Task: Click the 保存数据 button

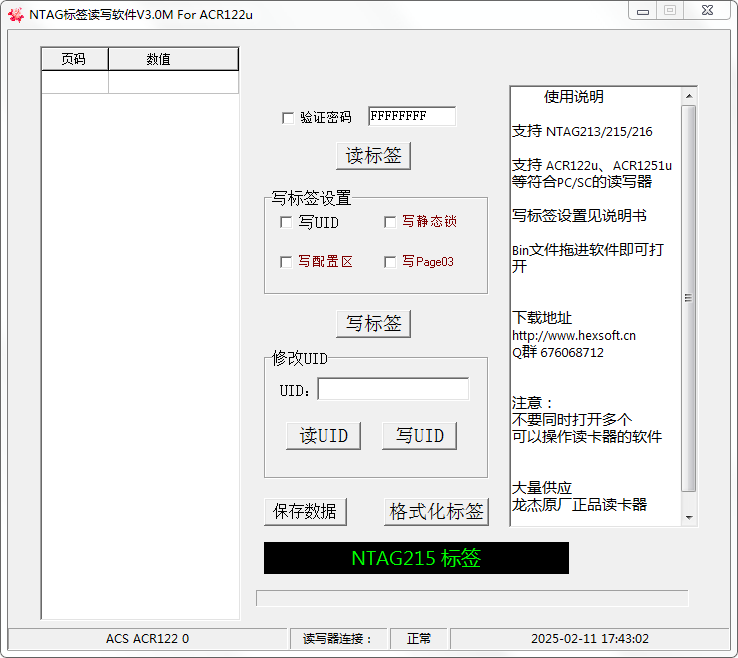Action: point(305,512)
